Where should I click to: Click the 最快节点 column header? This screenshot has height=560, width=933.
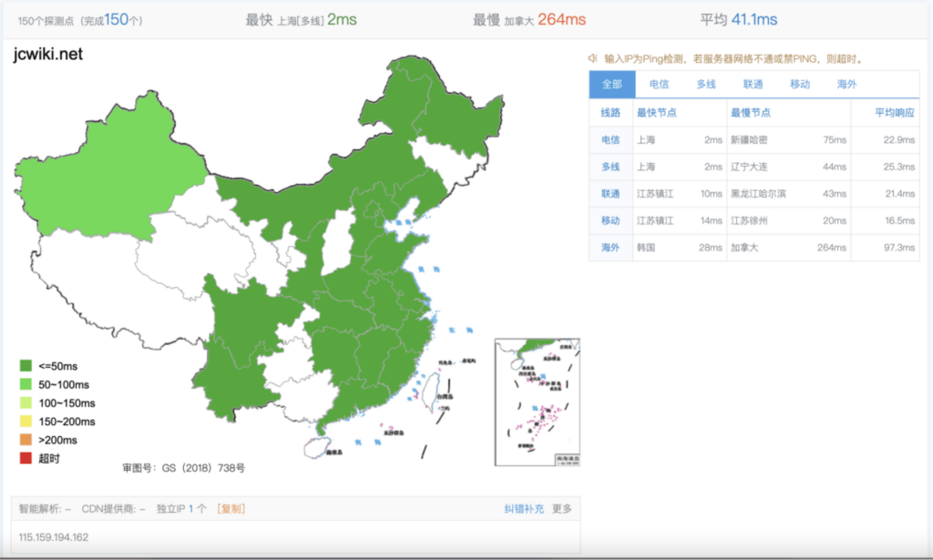point(657,112)
